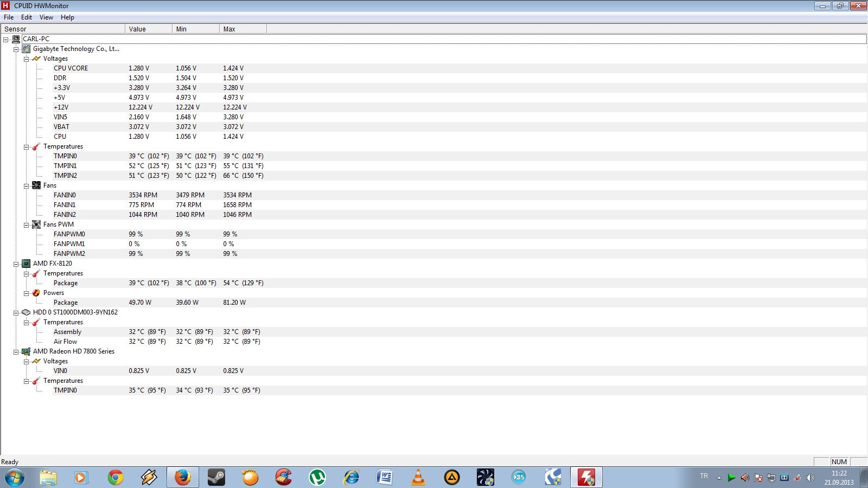
Task: Click the 1658 RPM max value for FANIN1
Action: (237, 205)
